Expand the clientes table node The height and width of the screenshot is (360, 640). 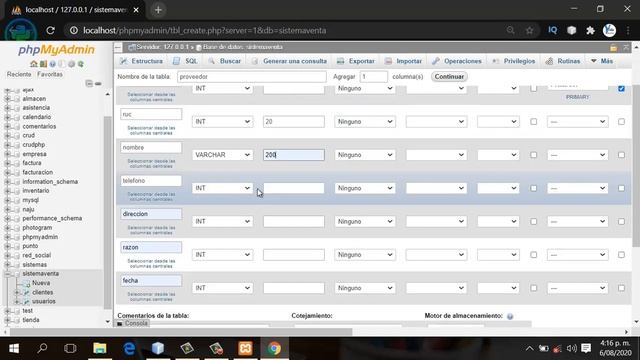tap(17, 292)
